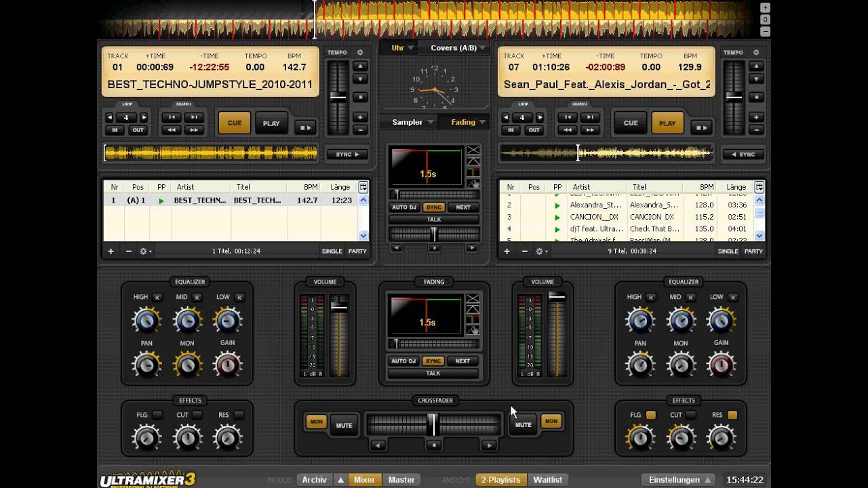This screenshot has width=868, height=488.
Task: Open left playlist settings gear dropdown
Action: click(145, 251)
